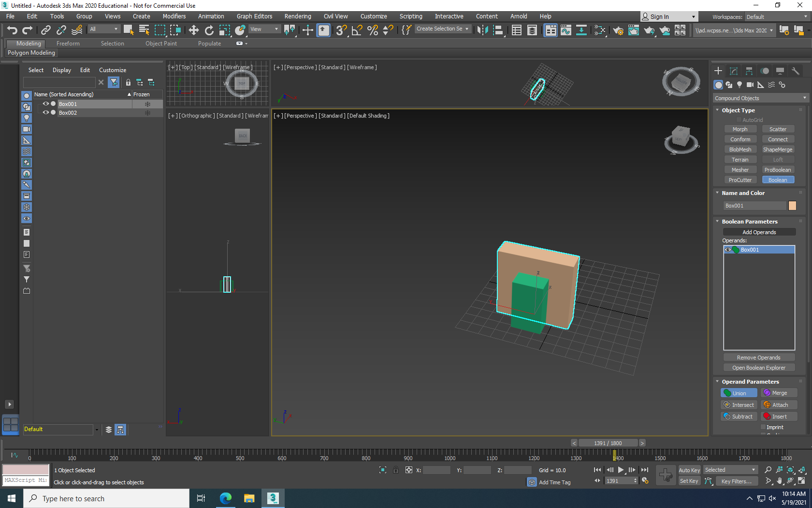Click the Mirror tool icon
Screen dimensions: 812x508
click(482, 30)
